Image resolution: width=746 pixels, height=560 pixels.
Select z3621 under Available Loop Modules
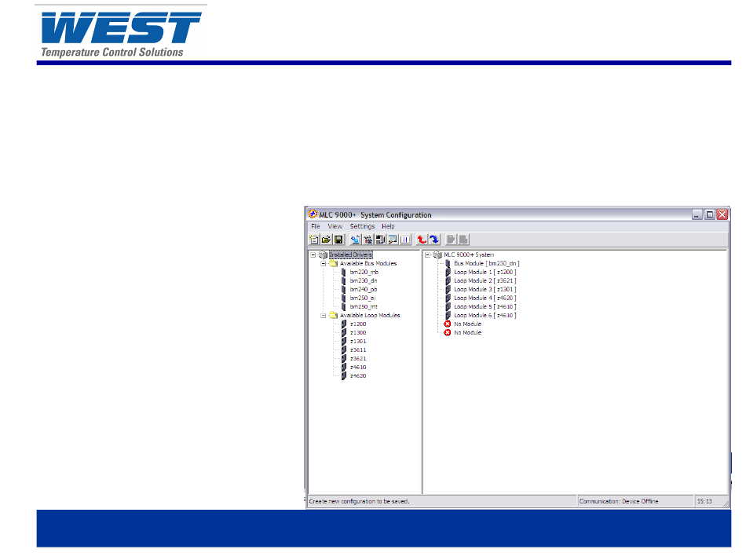point(358,359)
